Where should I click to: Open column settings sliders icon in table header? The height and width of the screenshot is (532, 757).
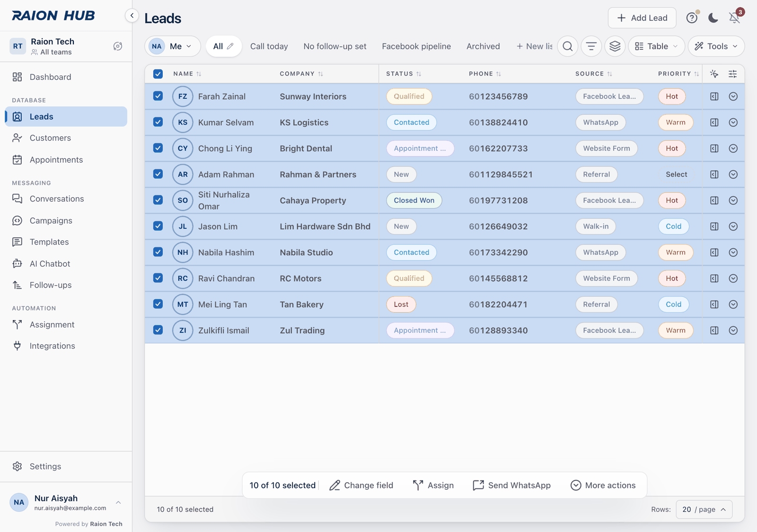732,74
